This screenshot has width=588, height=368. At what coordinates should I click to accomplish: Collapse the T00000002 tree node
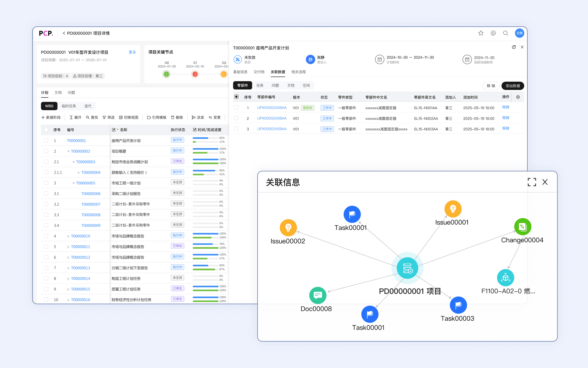(x=69, y=151)
